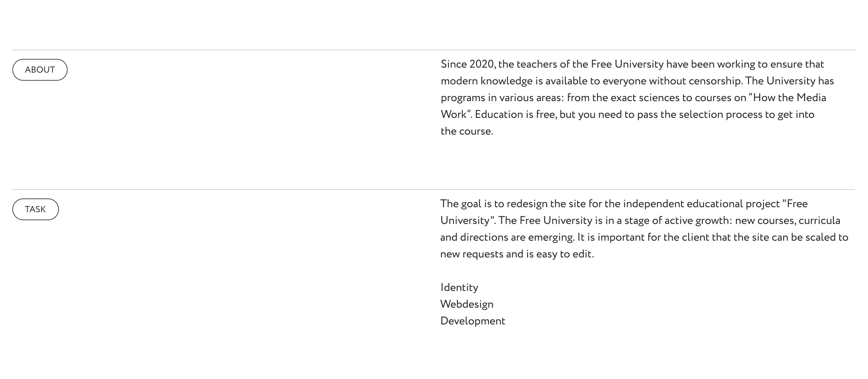Click 'the course.' ending the About paragraph
The image size is (868, 379).
click(x=467, y=131)
